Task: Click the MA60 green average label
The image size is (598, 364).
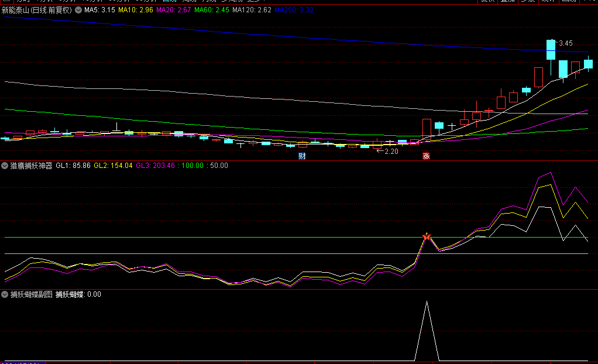Action: (x=212, y=10)
